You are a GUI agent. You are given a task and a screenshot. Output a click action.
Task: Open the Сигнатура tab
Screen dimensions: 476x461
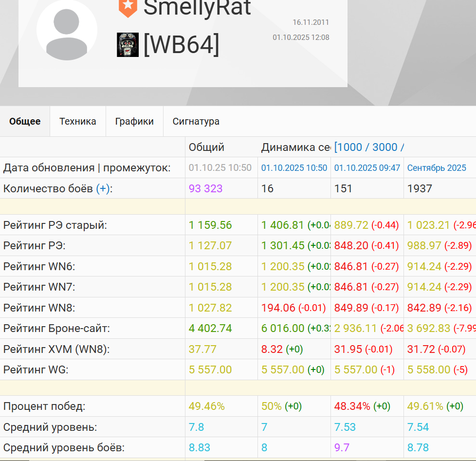(196, 121)
